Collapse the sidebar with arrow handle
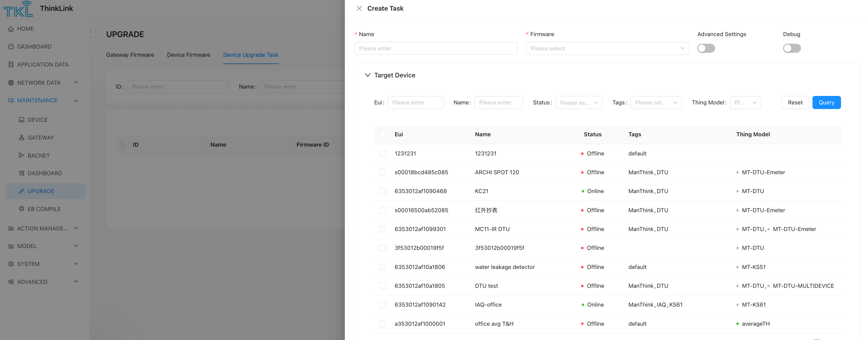This screenshot has height=340, width=868. 90,32
